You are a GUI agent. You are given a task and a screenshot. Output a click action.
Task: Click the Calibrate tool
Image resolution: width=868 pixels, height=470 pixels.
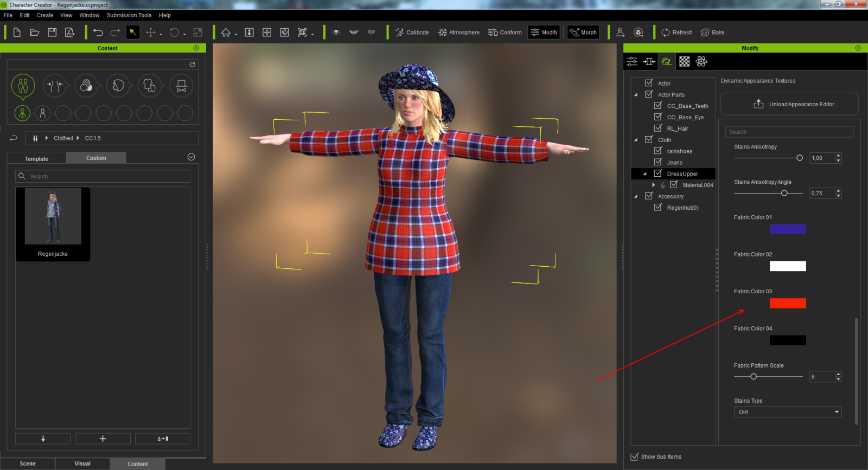pyautogui.click(x=412, y=33)
